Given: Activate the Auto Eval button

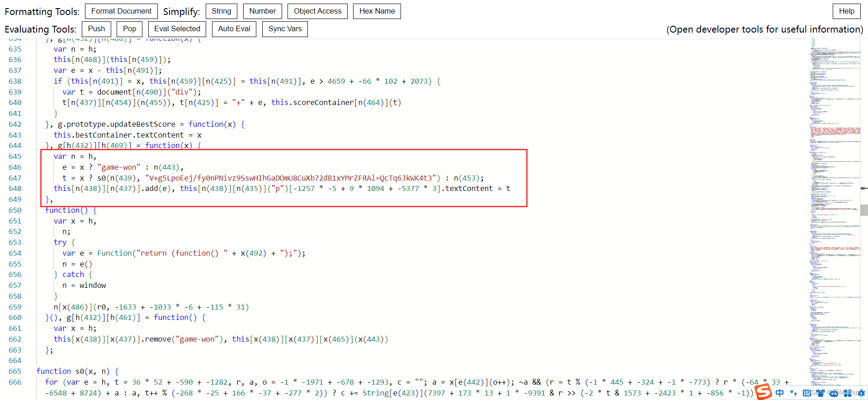Looking at the screenshot, I should click(x=234, y=29).
